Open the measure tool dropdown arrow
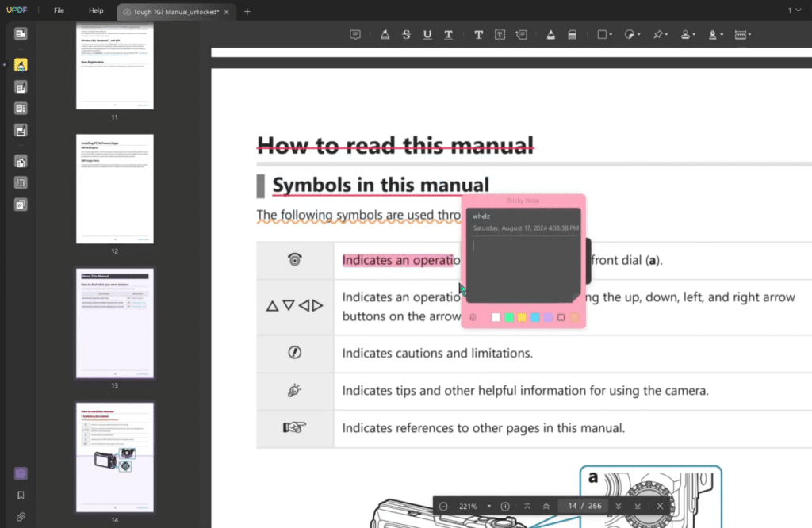The image size is (812, 528). coord(750,35)
